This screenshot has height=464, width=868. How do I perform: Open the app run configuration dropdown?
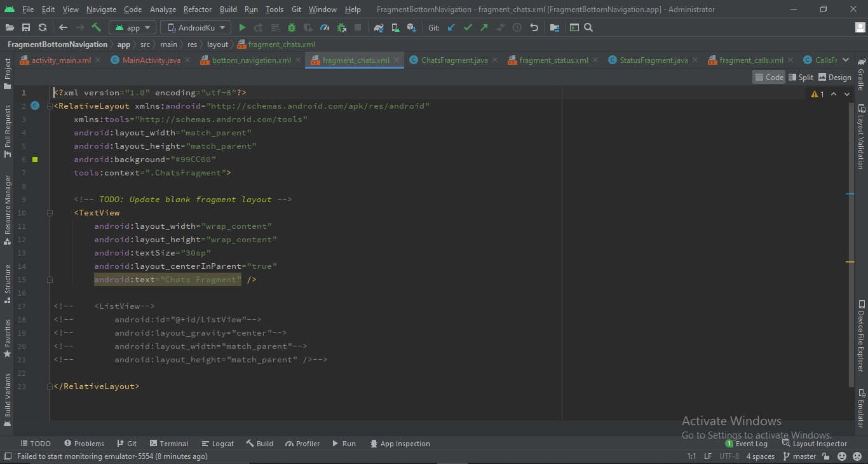(x=132, y=27)
